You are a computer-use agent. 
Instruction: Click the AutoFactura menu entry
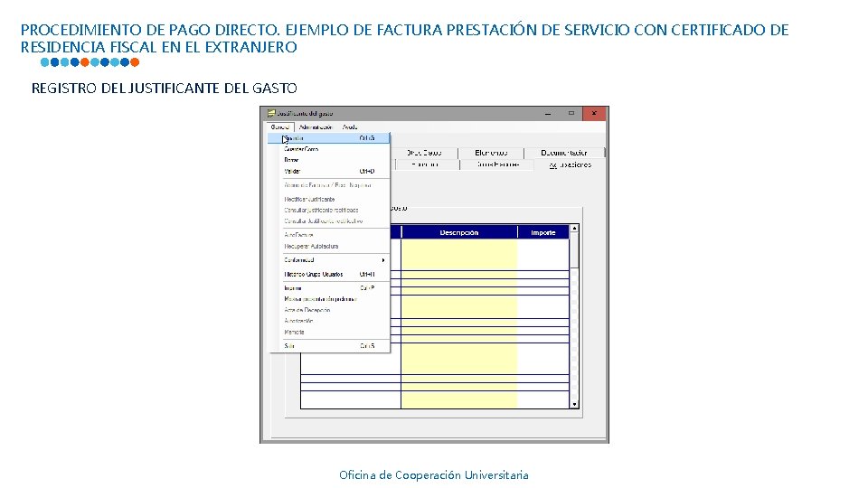pos(329,235)
